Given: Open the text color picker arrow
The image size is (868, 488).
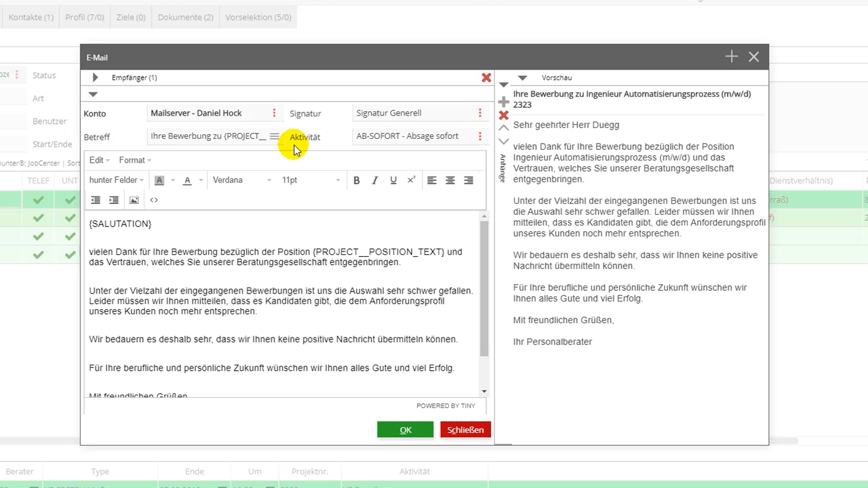Looking at the screenshot, I should 201,180.
